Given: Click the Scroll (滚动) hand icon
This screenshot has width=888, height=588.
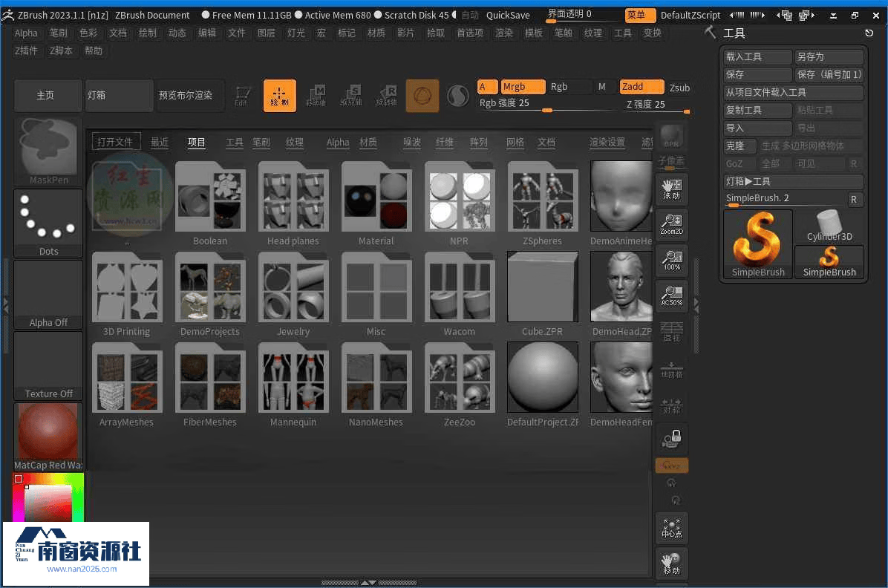Looking at the screenshot, I should [x=672, y=189].
